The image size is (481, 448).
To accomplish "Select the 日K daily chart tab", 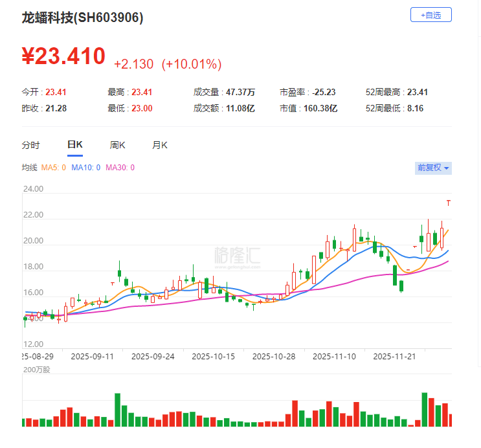I will coord(75,144).
